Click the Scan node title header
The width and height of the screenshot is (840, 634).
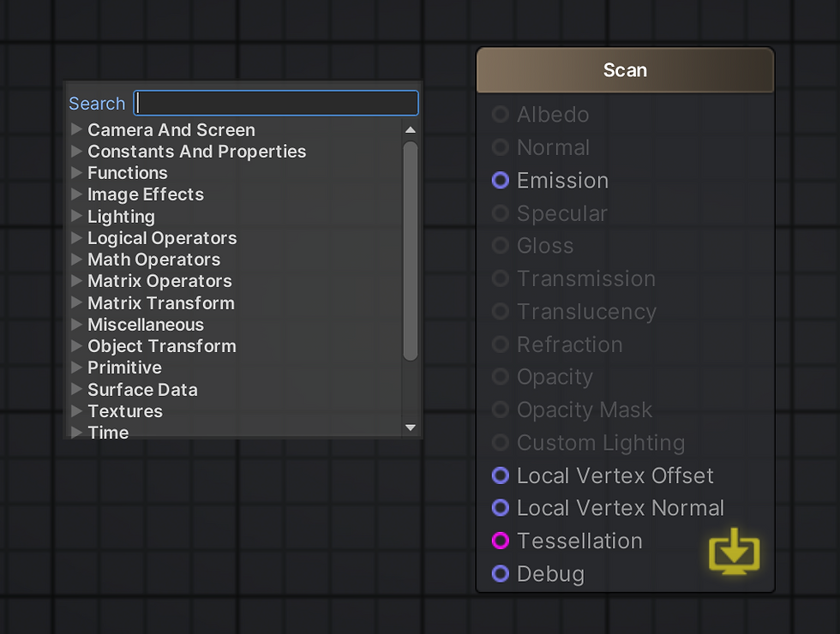[625, 70]
